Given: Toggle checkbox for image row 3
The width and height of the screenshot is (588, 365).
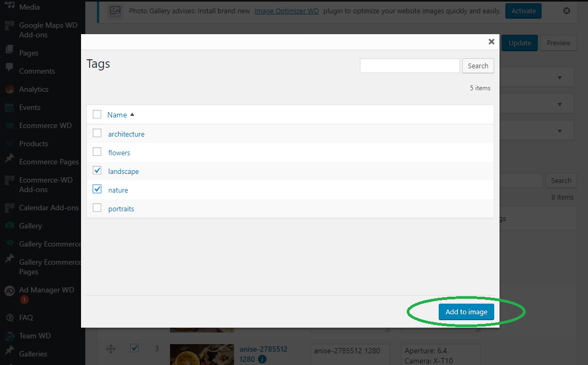Looking at the screenshot, I should pos(135,348).
